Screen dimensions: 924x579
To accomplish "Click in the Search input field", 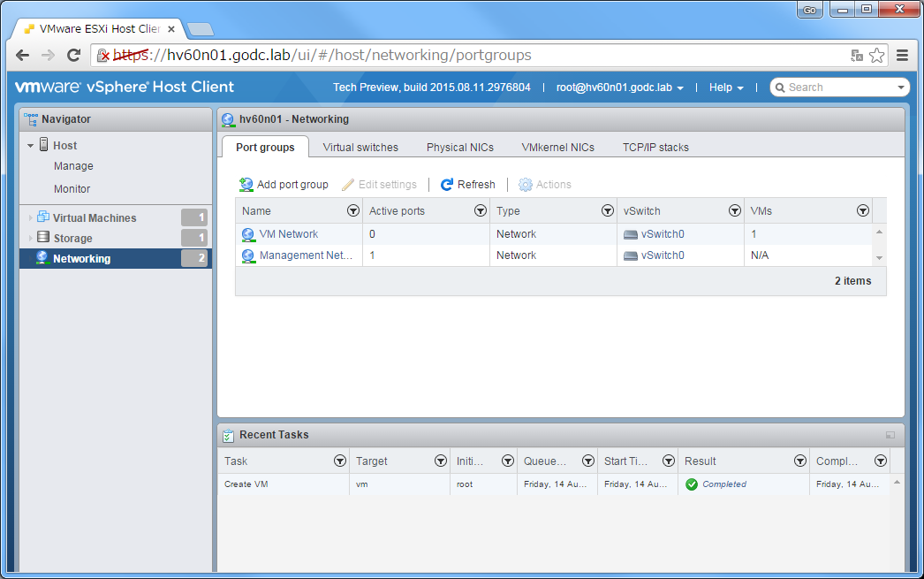I will click(840, 88).
